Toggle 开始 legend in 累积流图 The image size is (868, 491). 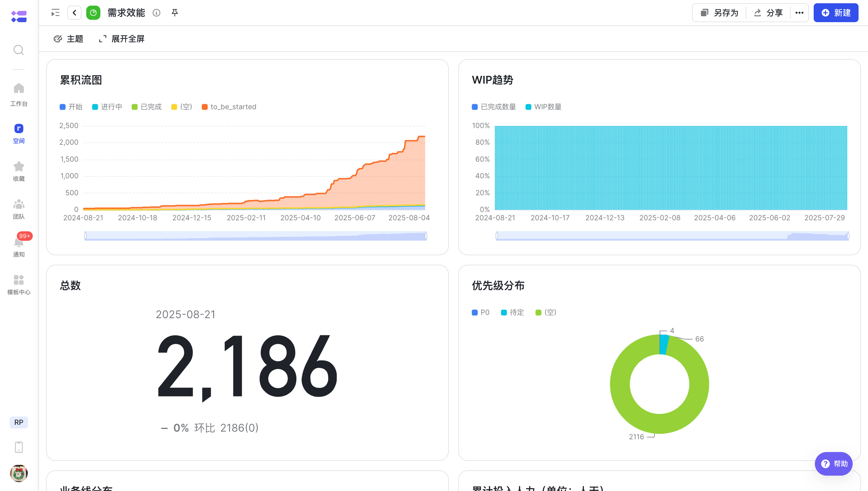tap(71, 107)
